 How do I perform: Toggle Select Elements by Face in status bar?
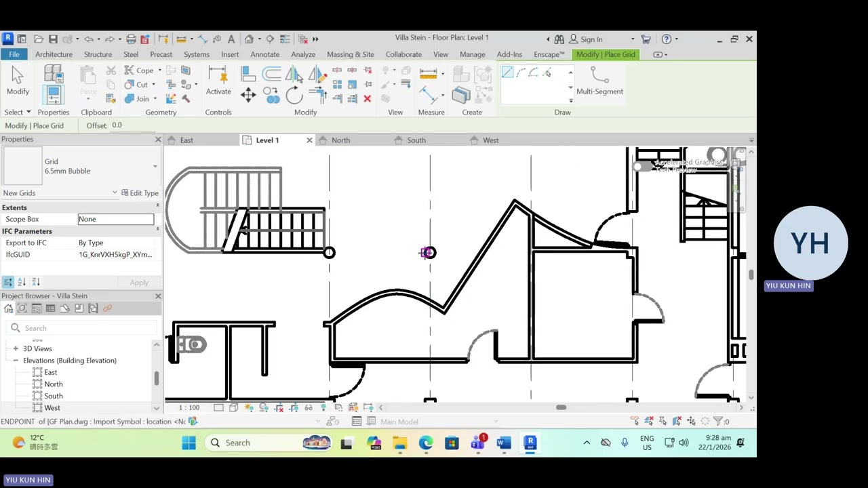pos(677,422)
